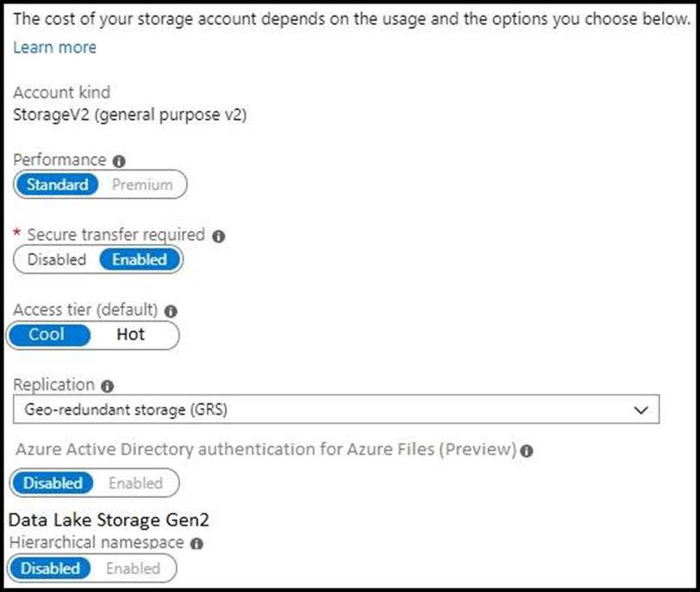The width and height of the screenshot is (700, 592).
Task: Set Hierarchical namespace to Disabled
Action: (x=51, y=569)
